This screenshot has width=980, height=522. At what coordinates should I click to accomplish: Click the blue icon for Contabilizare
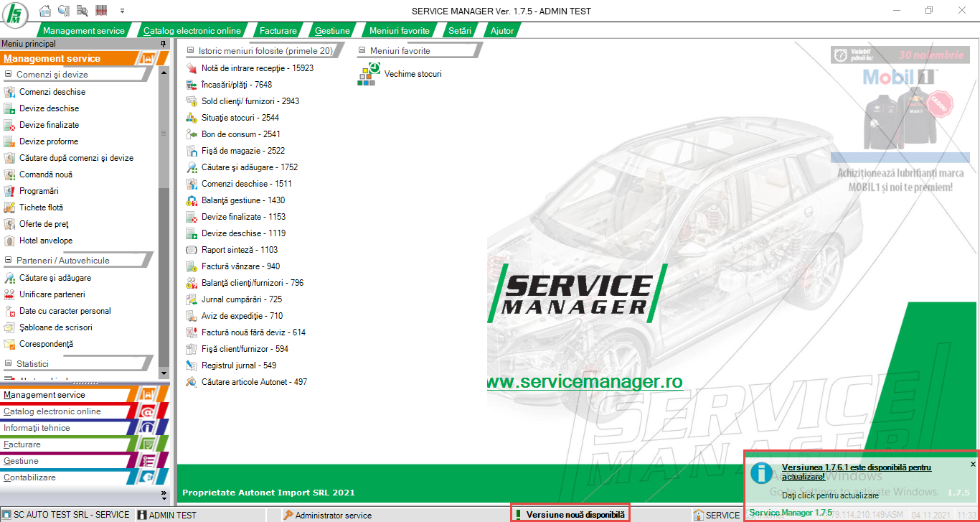point(147,477)
